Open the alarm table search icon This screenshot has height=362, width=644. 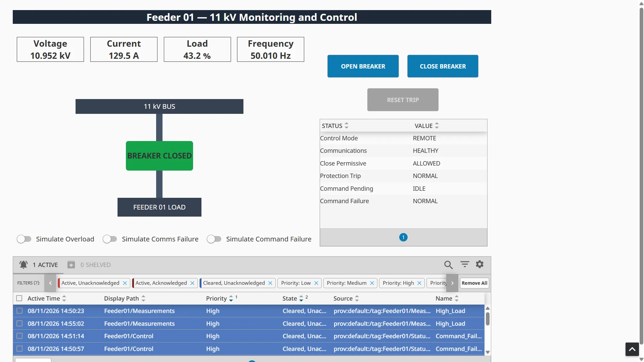pyautogui.click(x=448, y=265)
